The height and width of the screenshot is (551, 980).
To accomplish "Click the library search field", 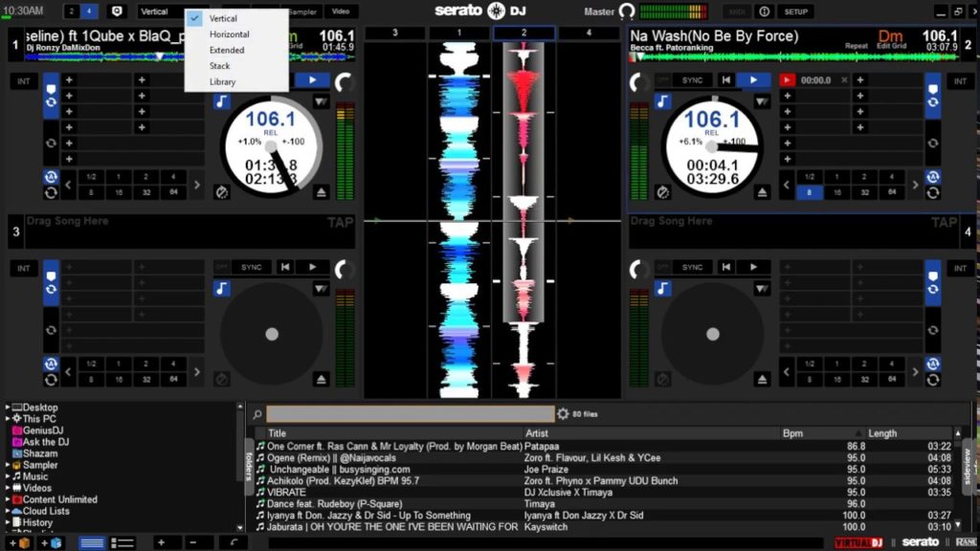I will (410, 413).
